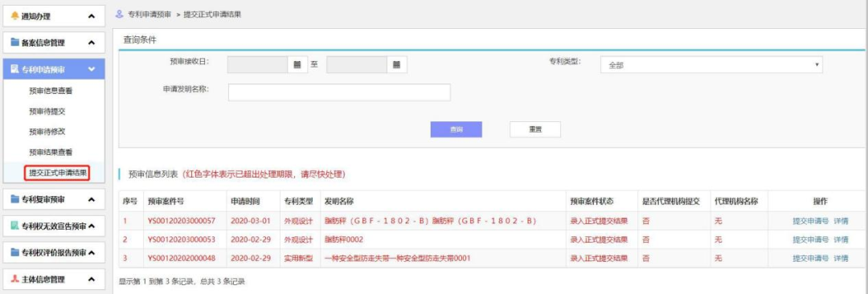The image size is (868, 294).
Task: Click user icon in breadcrumb bar
Action: coord(119,14)
